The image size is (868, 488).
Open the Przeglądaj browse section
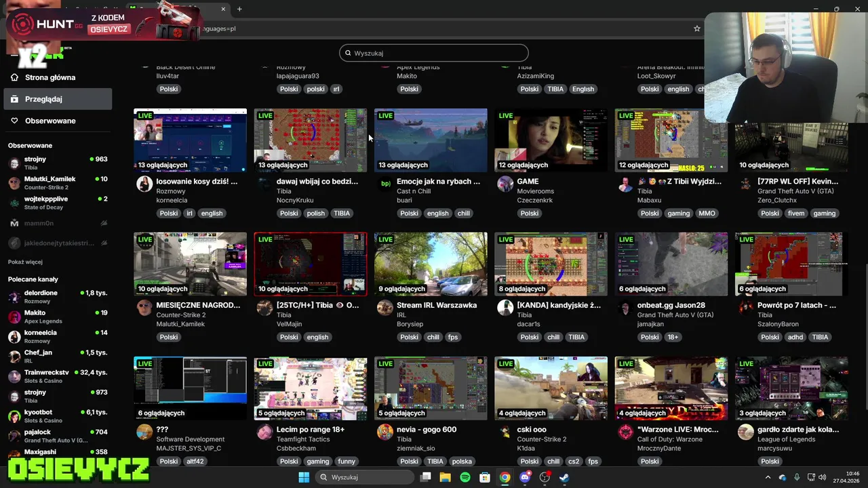[x=58, y=99]
